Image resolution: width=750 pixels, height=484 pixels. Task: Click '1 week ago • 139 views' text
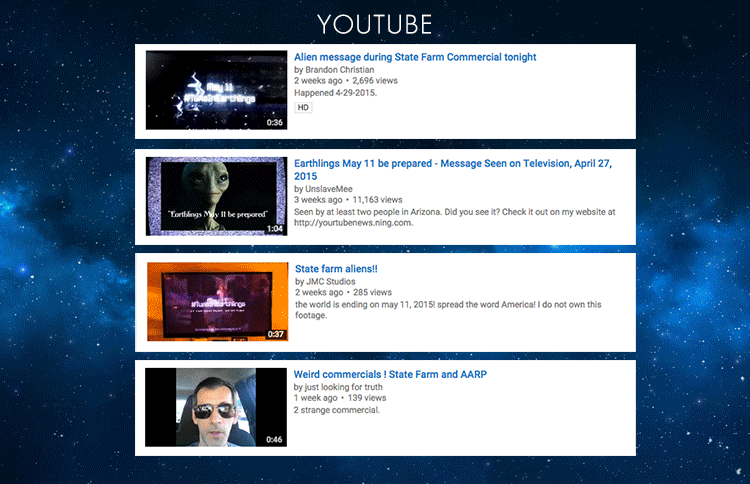(340, 398)
